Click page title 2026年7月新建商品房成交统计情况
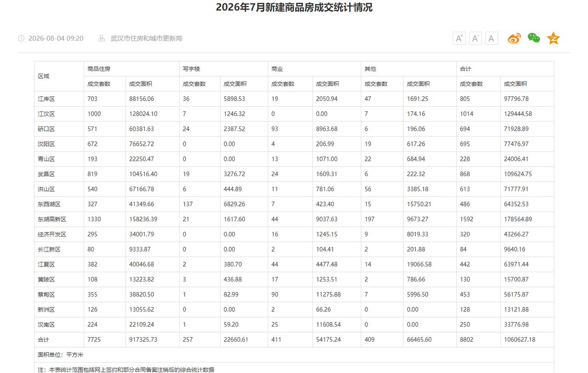The width and height of the screenshot is (588, 373). point(294,7)
